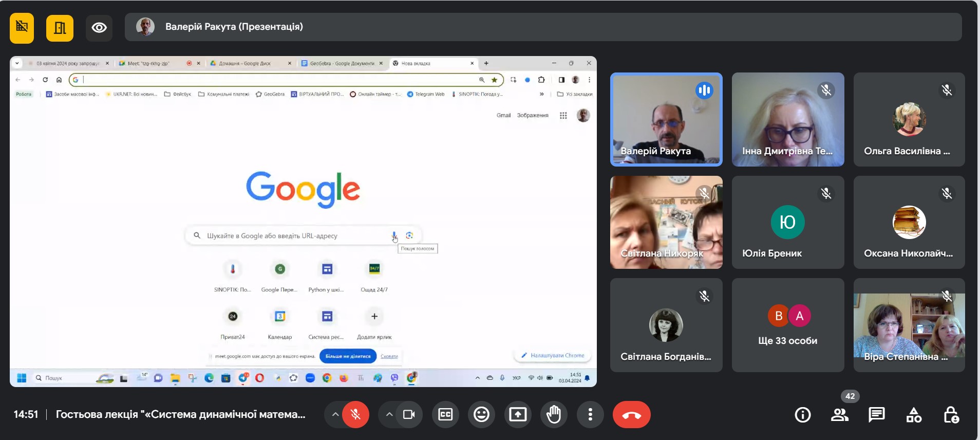Click the Present now screen-share icon

(518, 414)
